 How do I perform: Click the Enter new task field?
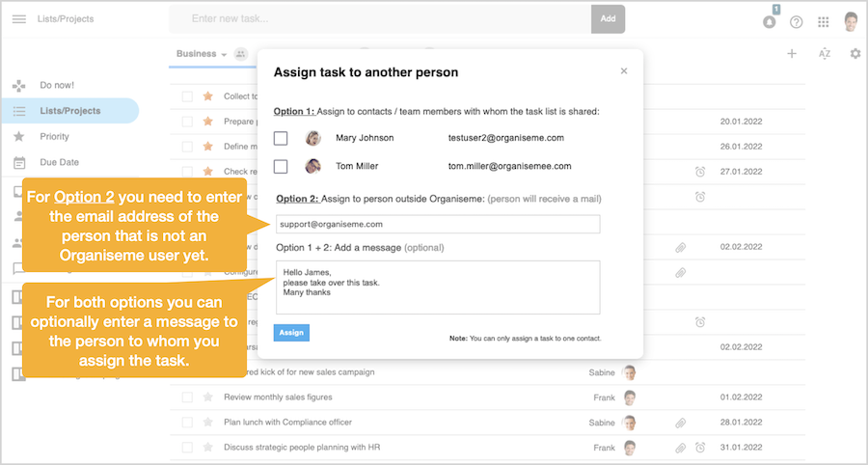[380, 19]
